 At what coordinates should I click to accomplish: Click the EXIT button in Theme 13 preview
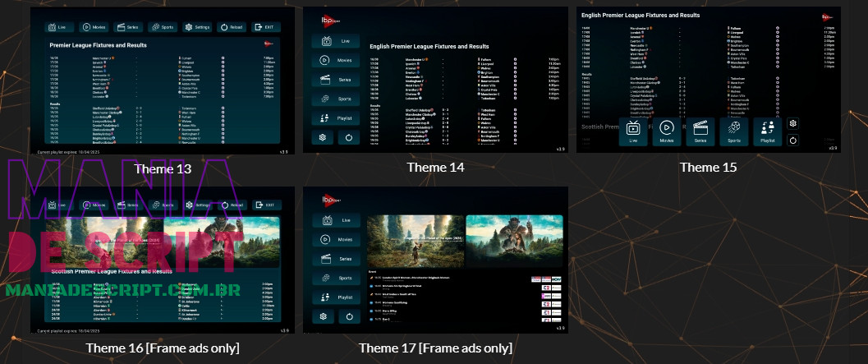click(265, 27)
